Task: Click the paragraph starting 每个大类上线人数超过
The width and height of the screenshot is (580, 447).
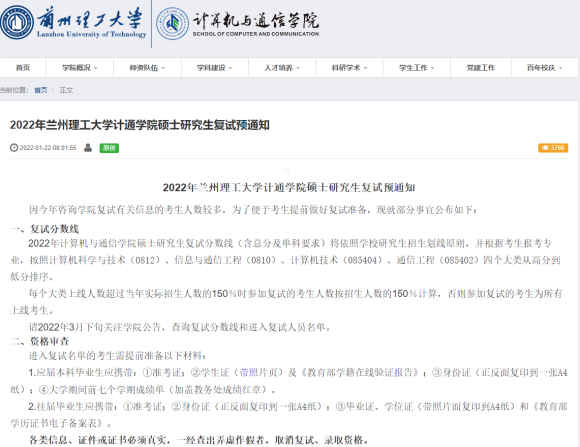Action: click(287, 302)
